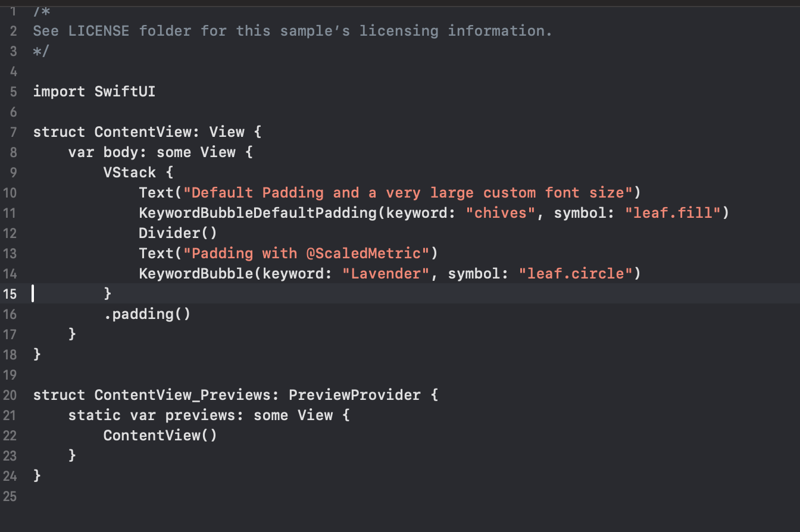Click the "leaf.circle" symbol string
800x532 pixels.
(x=576, y=274)
